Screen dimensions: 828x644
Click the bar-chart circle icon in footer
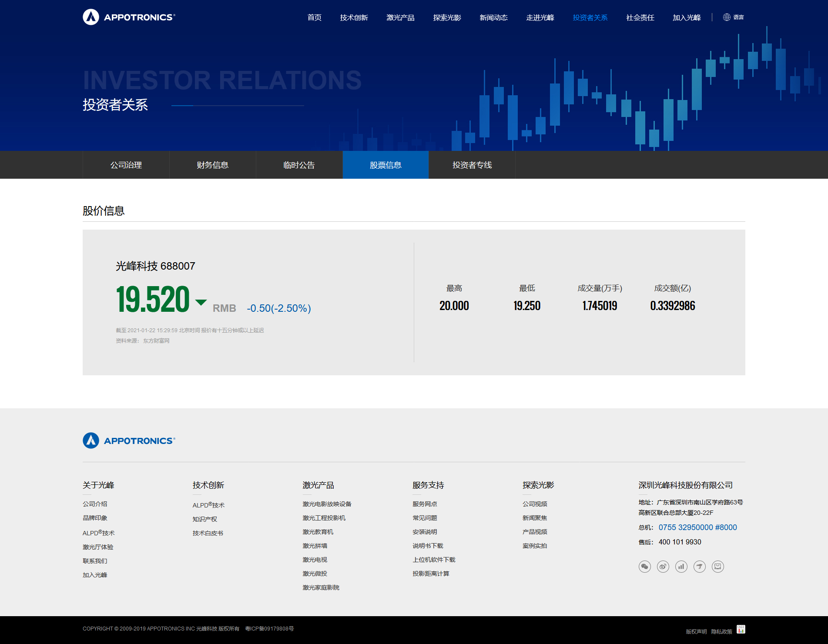tap(681, 567)
